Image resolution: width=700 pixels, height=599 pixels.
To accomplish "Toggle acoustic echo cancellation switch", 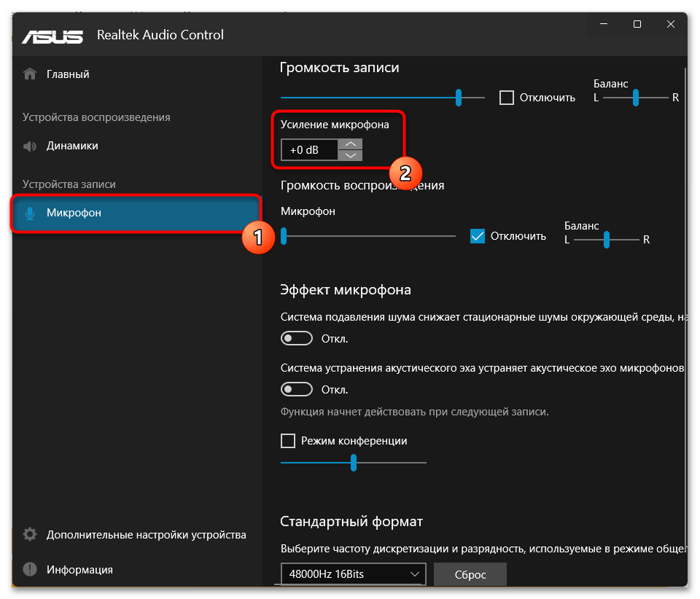I will tap(297, 389).
